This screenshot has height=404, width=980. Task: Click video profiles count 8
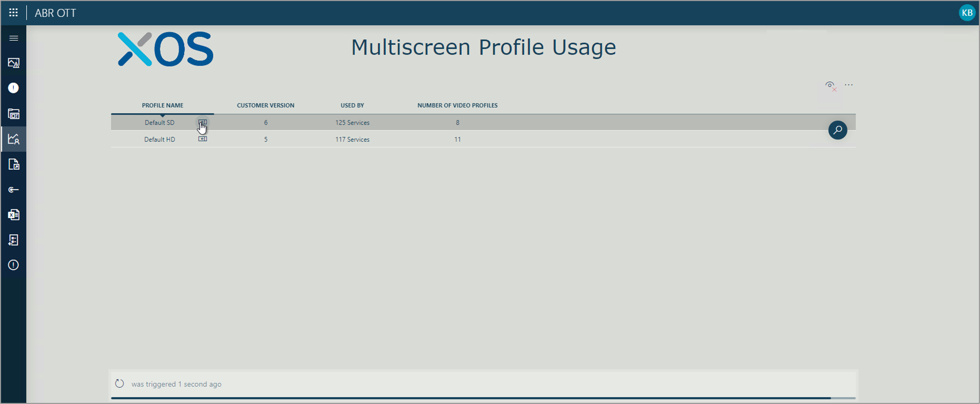coord(457,122)
